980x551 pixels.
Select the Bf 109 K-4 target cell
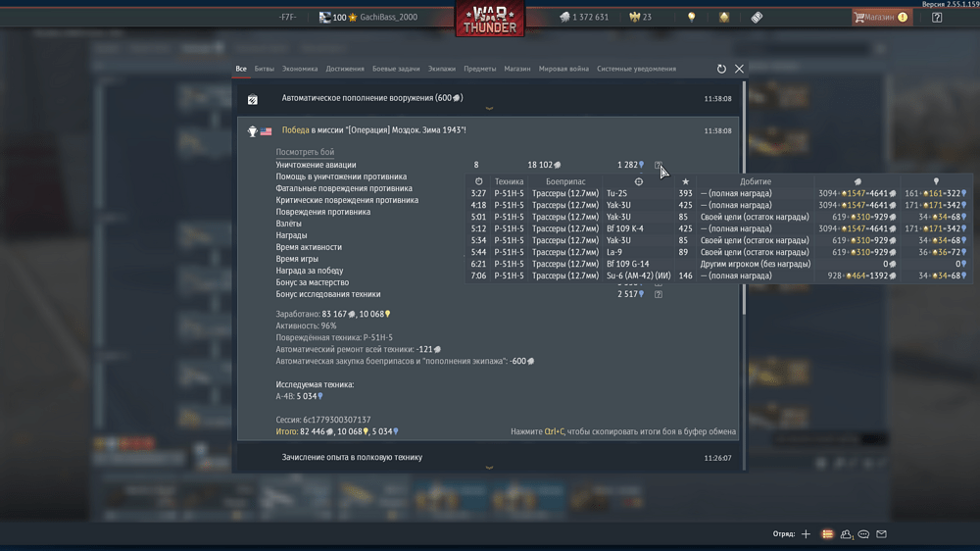(625, 228)
